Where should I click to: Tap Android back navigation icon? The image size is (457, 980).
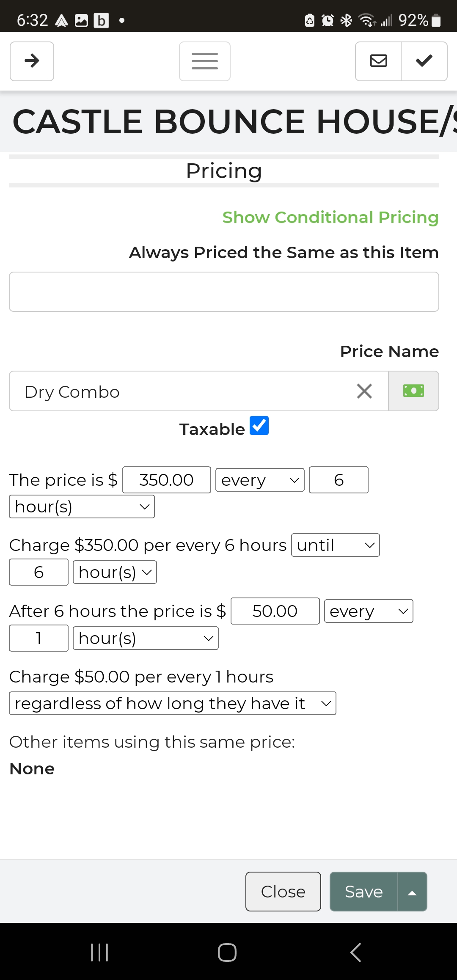356,952
